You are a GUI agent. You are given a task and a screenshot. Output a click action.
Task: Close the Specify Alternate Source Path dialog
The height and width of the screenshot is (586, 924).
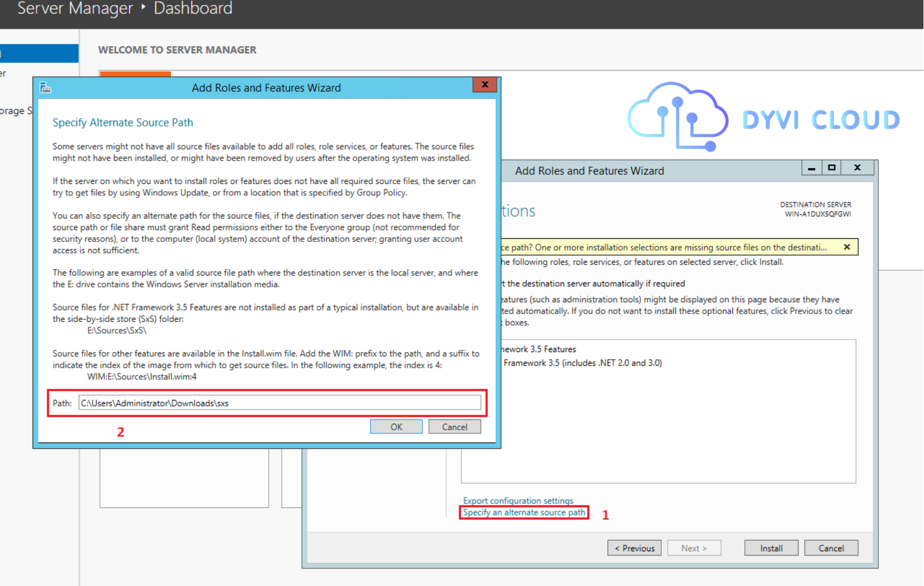click(x=485, y=85)
